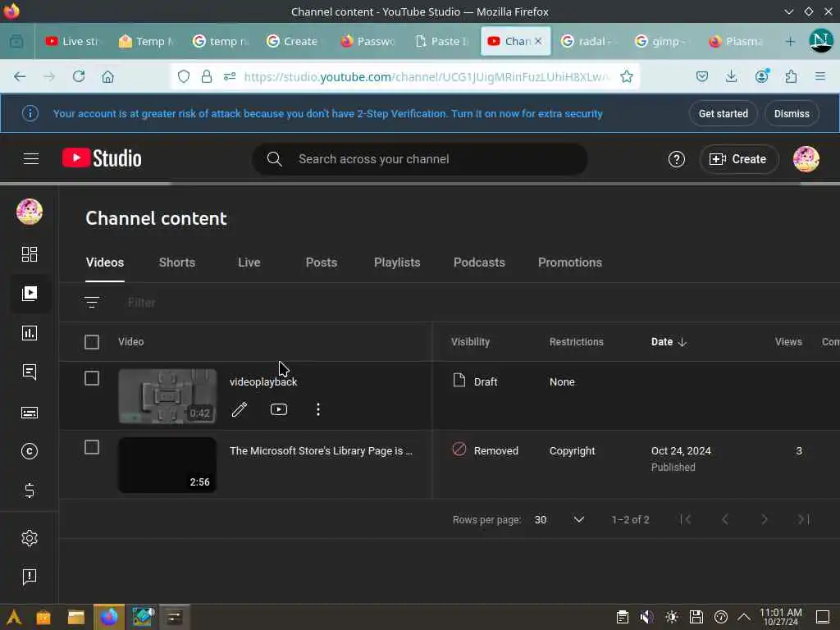Select all videos checkbox in header
The height and width of the screenshot is (630, 840).
click(92, 342)
